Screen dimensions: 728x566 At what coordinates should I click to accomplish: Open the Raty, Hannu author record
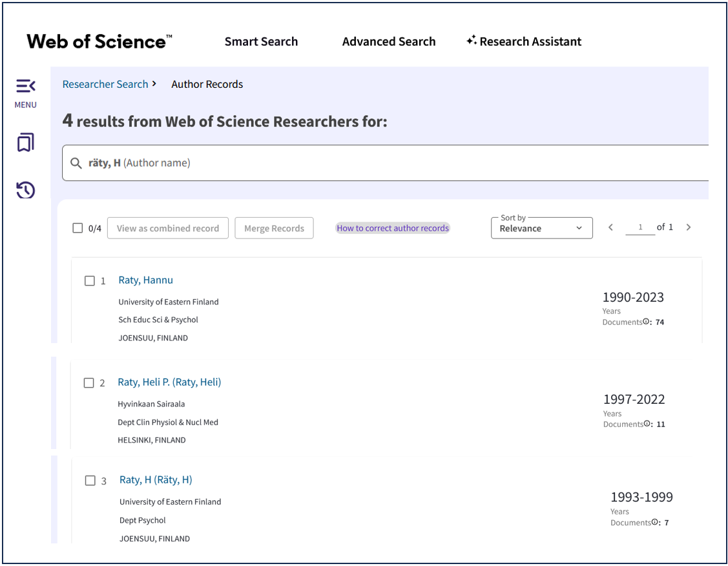point(146,280)
